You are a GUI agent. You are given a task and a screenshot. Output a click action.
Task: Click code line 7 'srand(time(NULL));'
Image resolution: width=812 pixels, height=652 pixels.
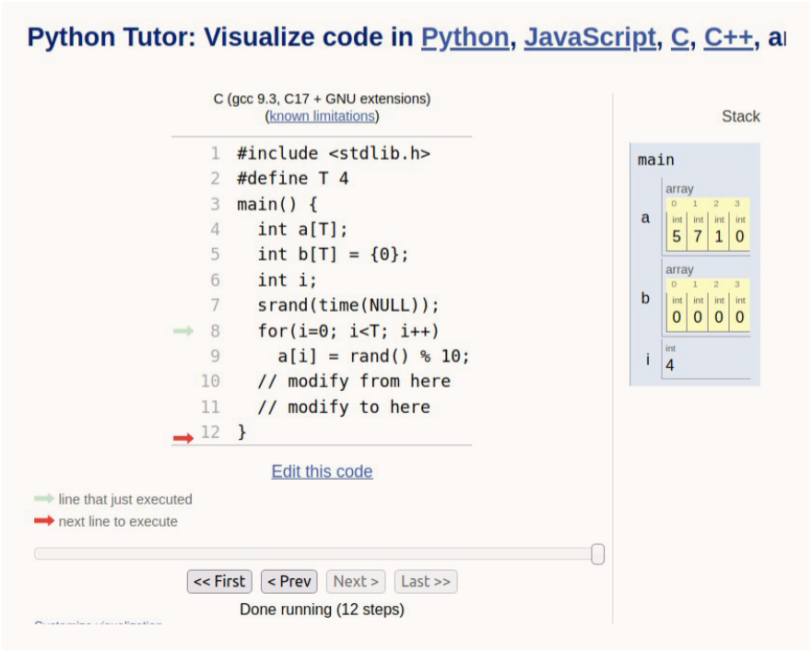pyautogui.click(x=348, y=305)
